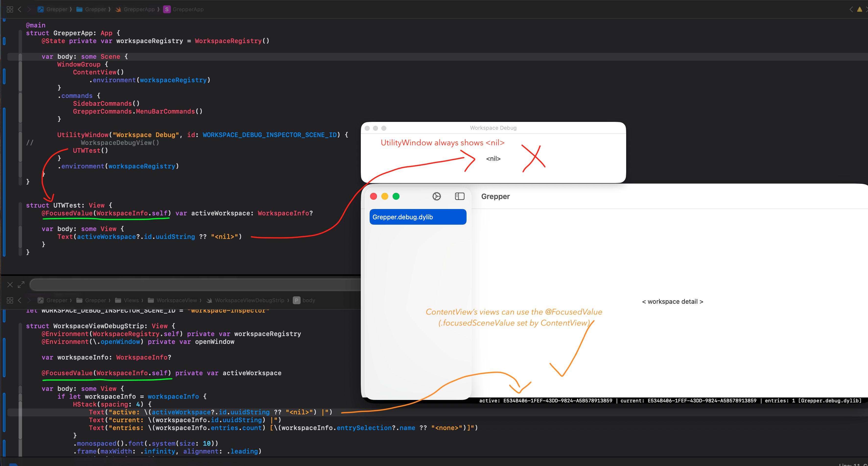Open related items menu in top editor
The width and height of the screenshot is (868, 466).
coord(10,10)
